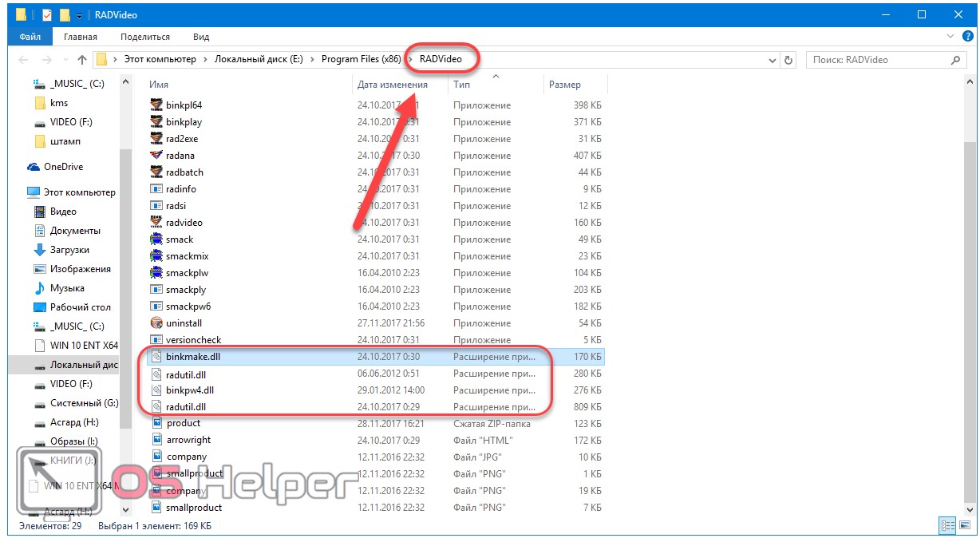The width and height of the screenshot is (980, 538).
Task: Open the address bar history dropdown
Action: pos(772,60)
